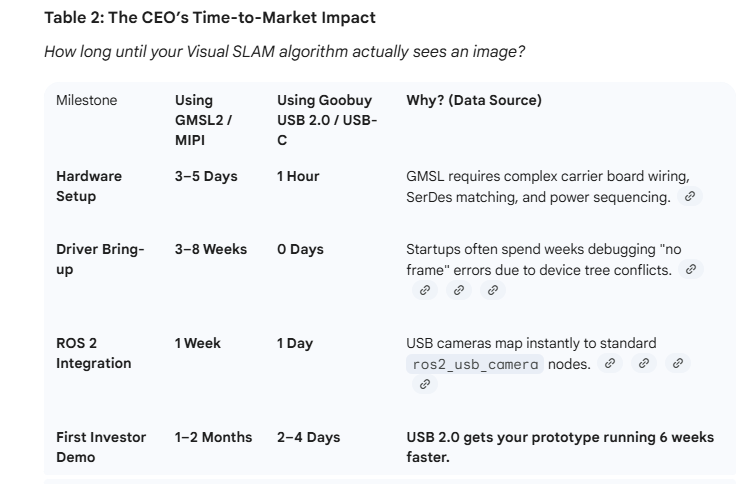
Task: Select the "Using GMSL2 / MIPI" header
Action: tap(203, 120)
